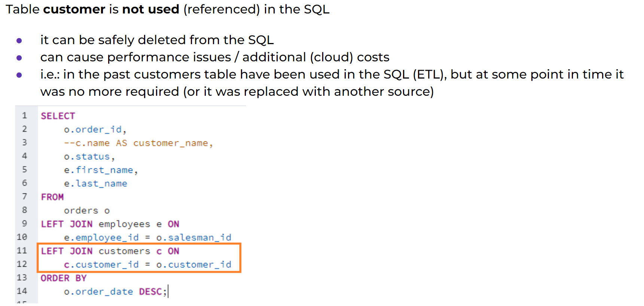644x306 pixels.
Task: Place cursor on o.order_id column
Action: 95,130
